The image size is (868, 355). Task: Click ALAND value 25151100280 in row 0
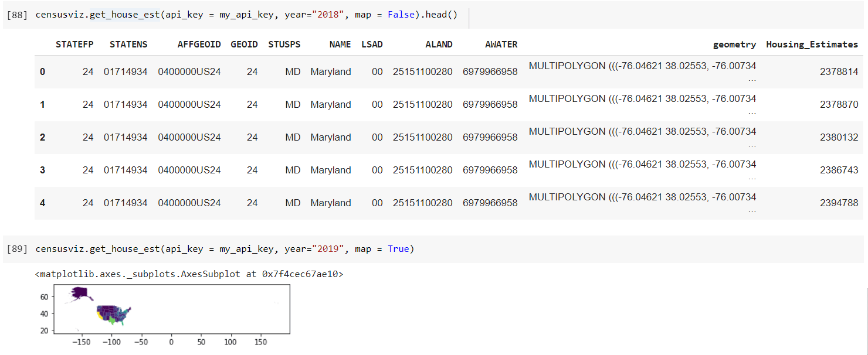click(x=423, y=71)
